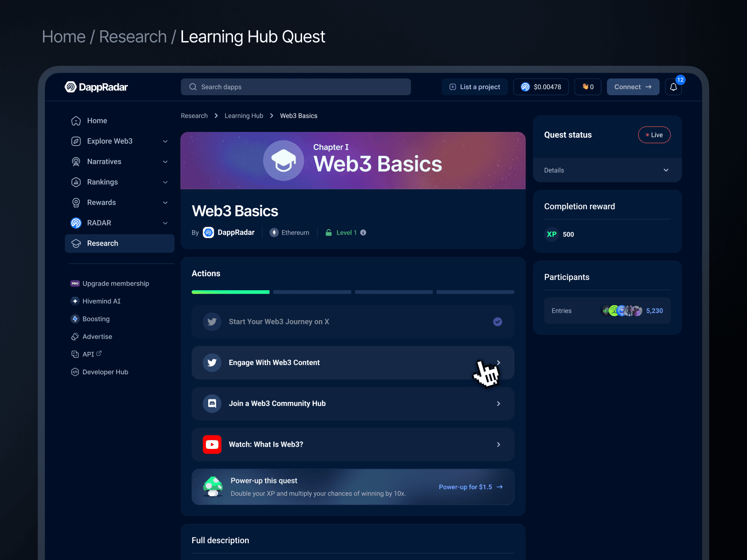Click the Start Your Web3 Journey Twitter icon
Viewport: 747px width, 560px height.
coord(212,322)
